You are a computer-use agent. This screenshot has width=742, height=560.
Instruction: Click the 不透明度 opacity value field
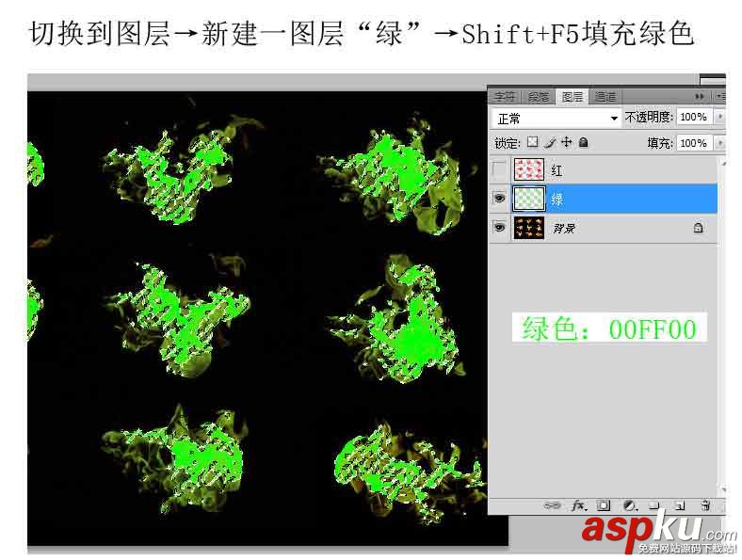pos(695,117)
